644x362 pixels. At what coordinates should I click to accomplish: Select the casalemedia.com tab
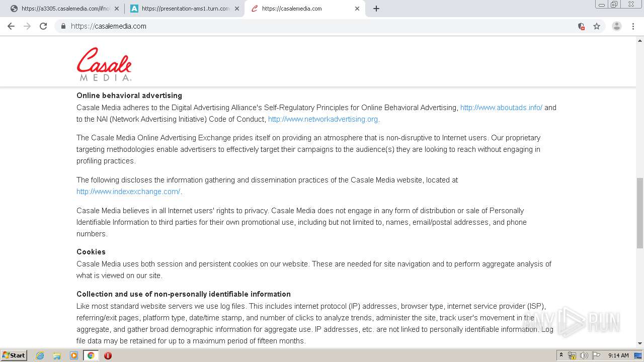304,9
